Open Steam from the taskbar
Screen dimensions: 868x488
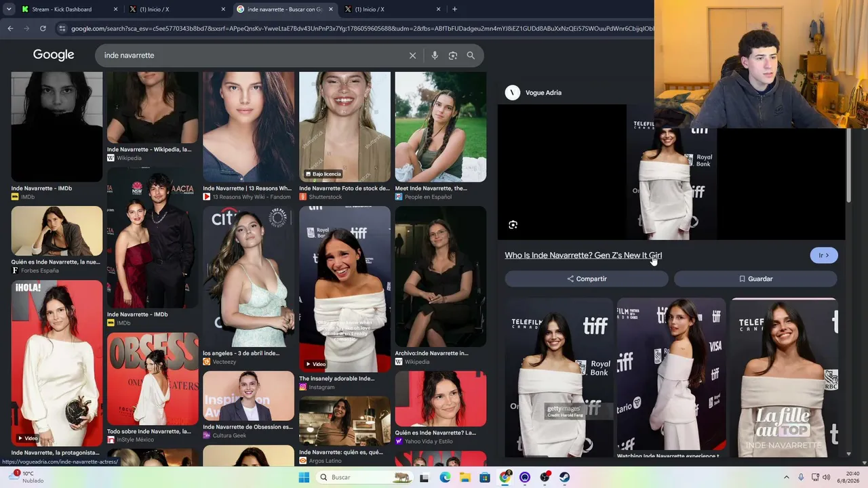coord(565,477)
